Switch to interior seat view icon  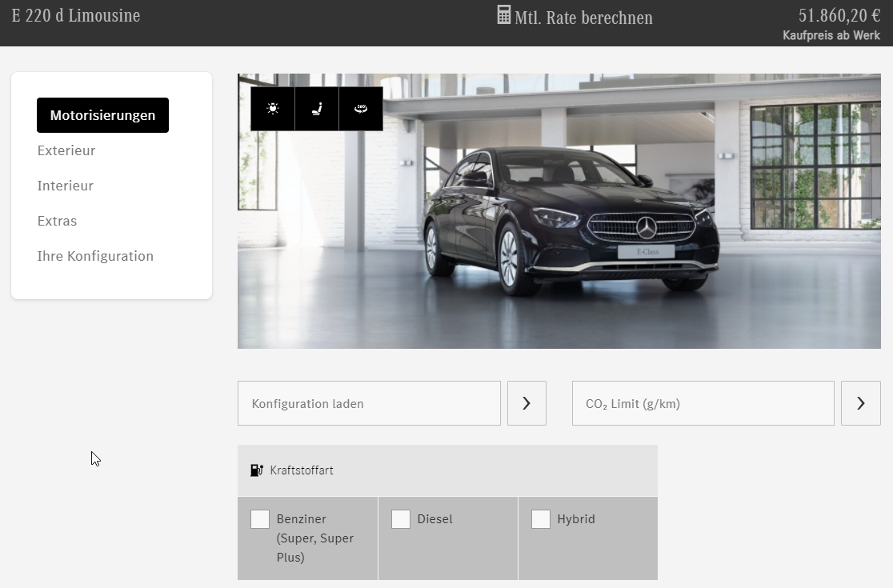(x=317, y=109)
